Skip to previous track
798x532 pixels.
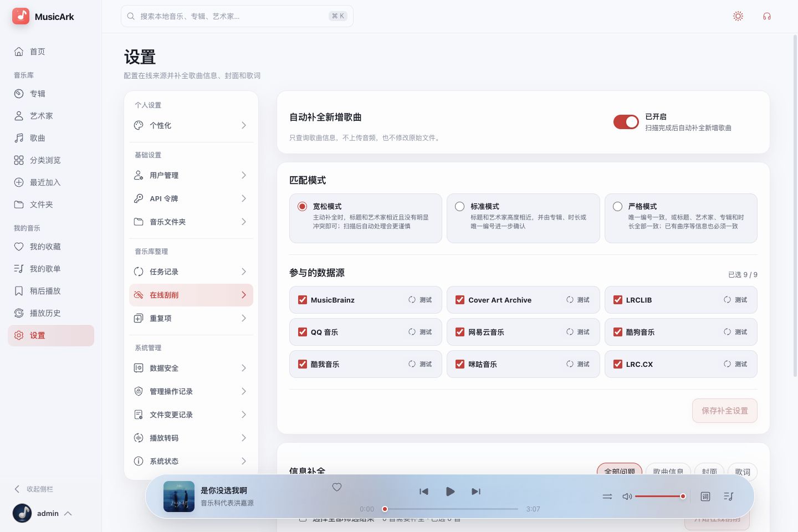pyautogui.click(x=424, y=492)
